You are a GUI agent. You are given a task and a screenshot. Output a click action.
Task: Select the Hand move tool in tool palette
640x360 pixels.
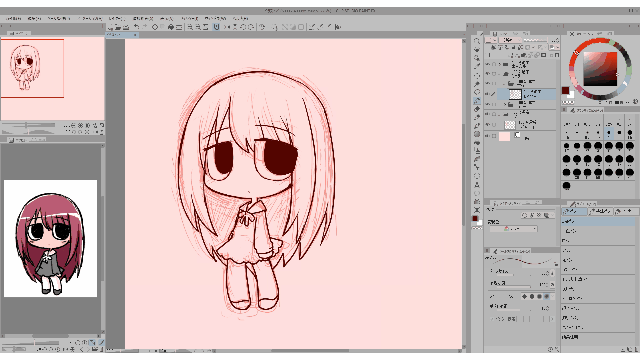point(477,50)
